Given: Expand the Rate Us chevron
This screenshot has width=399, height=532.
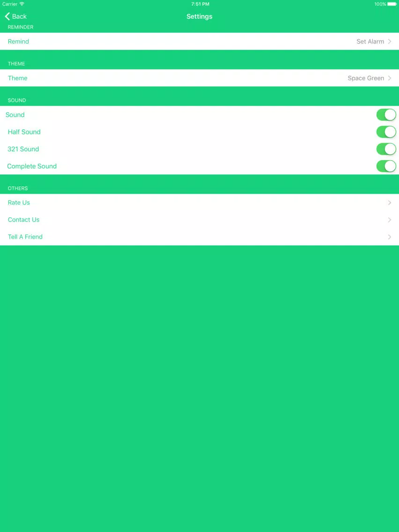Looking at the screenshot, I should [390, 203].
